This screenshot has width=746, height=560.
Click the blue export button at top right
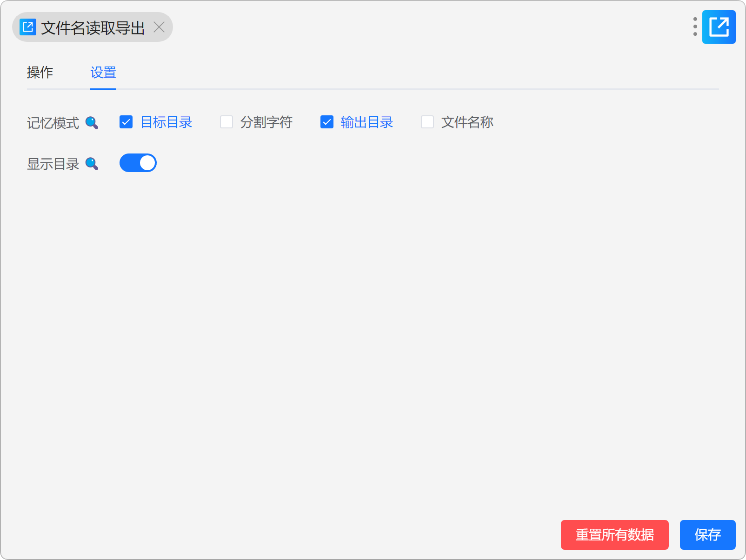pos(719,27)
